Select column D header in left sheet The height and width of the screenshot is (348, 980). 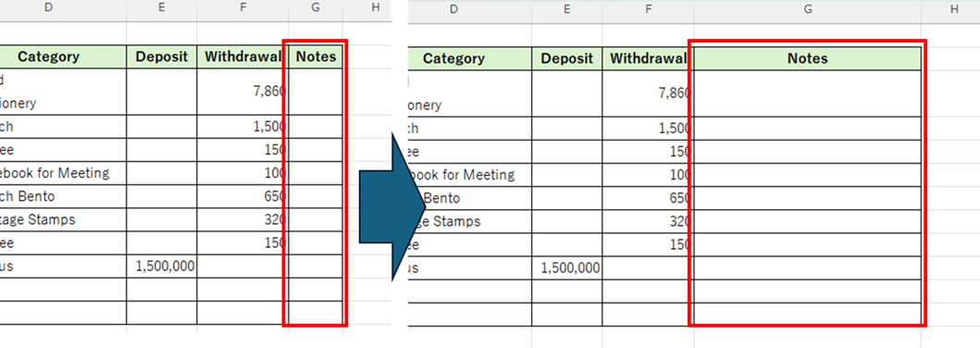(x=63, y=7)
